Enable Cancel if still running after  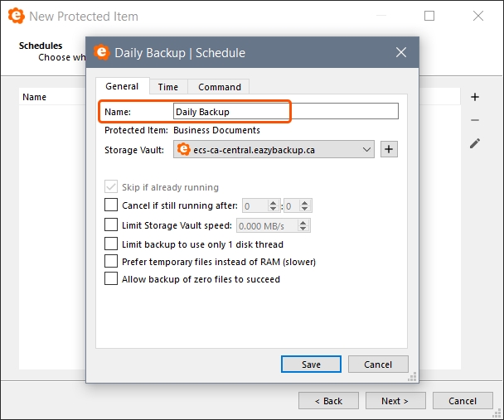[x=111, y=205]
